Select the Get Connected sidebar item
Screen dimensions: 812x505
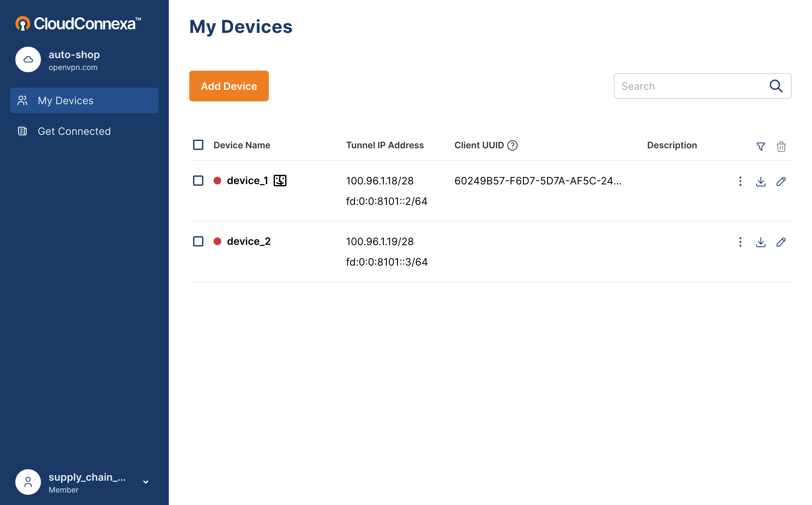74,131
